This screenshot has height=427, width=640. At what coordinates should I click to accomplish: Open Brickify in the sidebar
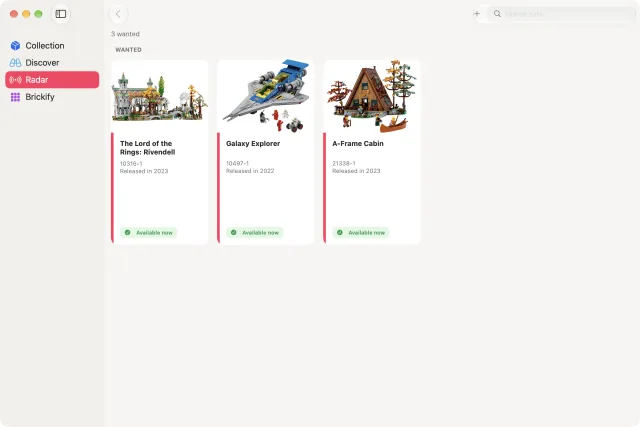52,97
